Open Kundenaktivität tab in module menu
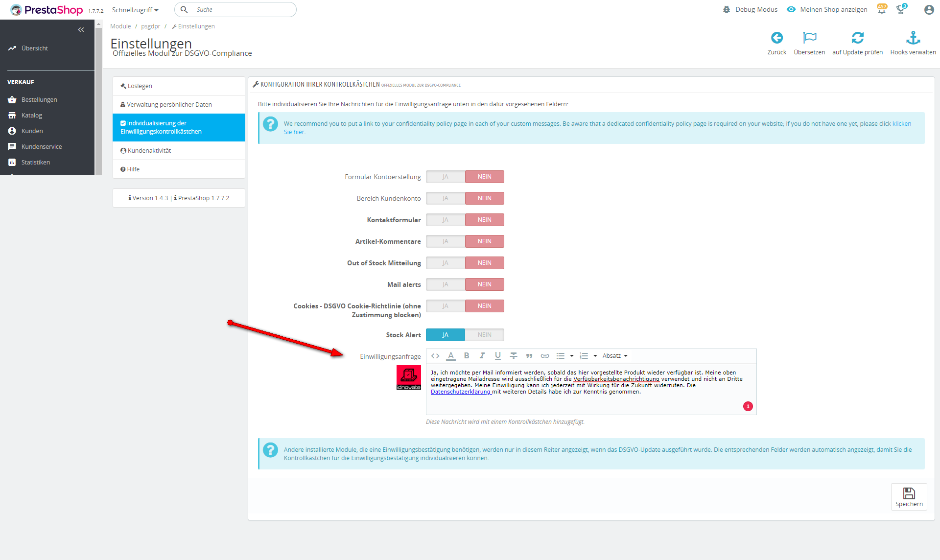940x560 pixels. [x=149, y=151]
